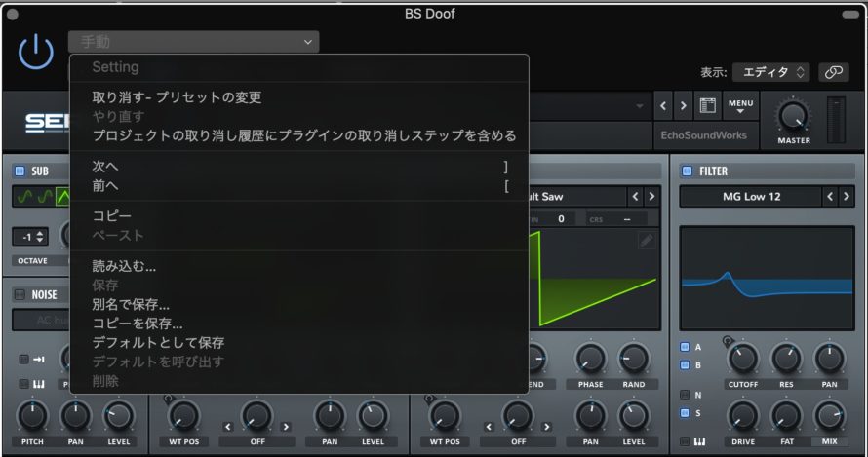Click デフォルトとして保存 menu entry
This screenshot has height=457, width=868.
pos(158,343)
